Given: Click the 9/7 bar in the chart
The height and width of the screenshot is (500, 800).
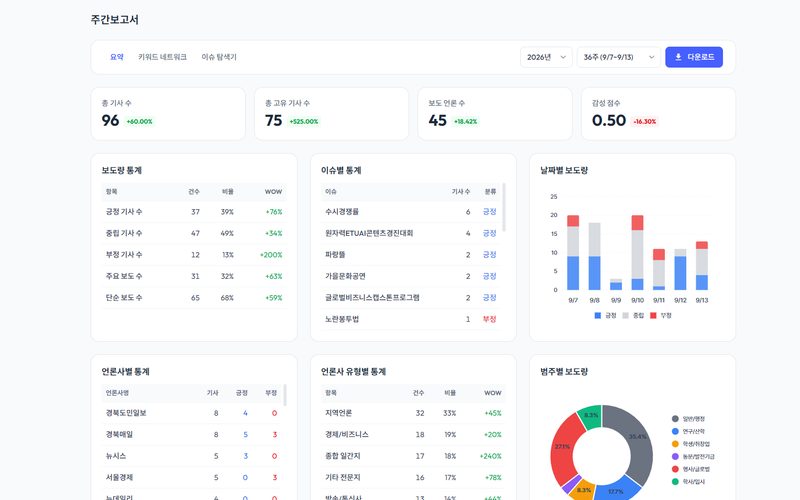Looking at the screenshot, I should pos(573,253).
